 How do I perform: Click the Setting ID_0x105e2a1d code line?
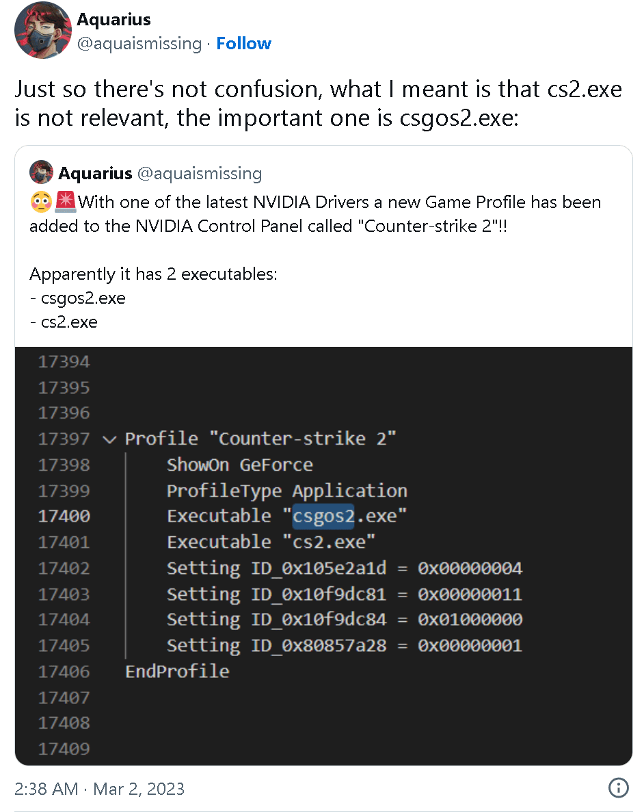(x=344, y=568)
